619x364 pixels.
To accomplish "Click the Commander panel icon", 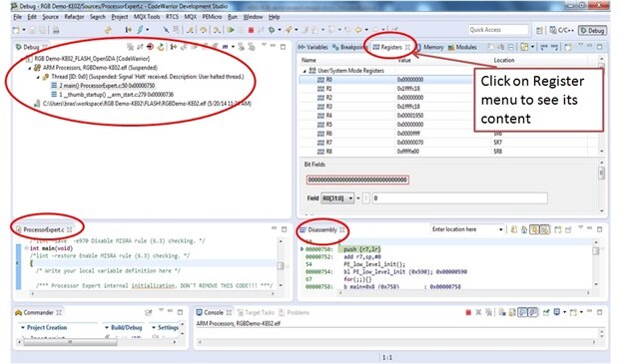I will point(18,312).
